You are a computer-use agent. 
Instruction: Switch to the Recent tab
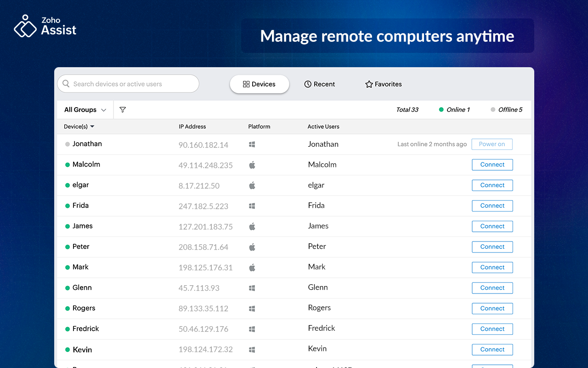320,84
